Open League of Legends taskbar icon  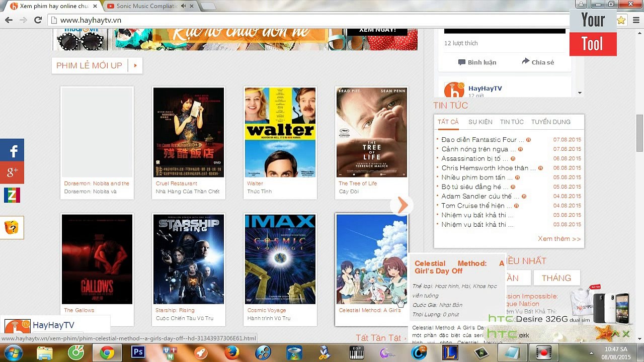450,352
